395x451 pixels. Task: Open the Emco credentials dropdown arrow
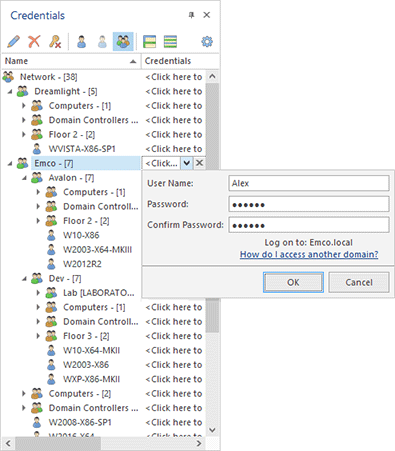186,163
